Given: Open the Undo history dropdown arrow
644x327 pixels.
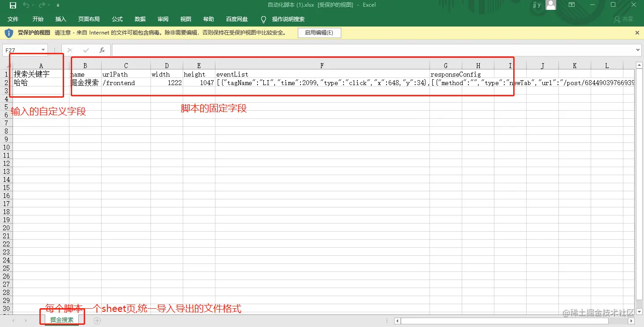Looking at the screenshot, I should [33, 5].
